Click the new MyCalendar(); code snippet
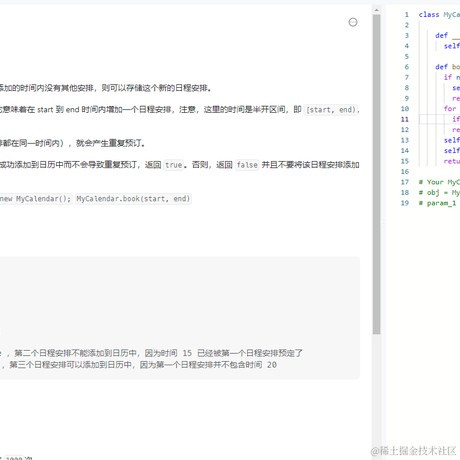460x460 pixels. [35, 199]
